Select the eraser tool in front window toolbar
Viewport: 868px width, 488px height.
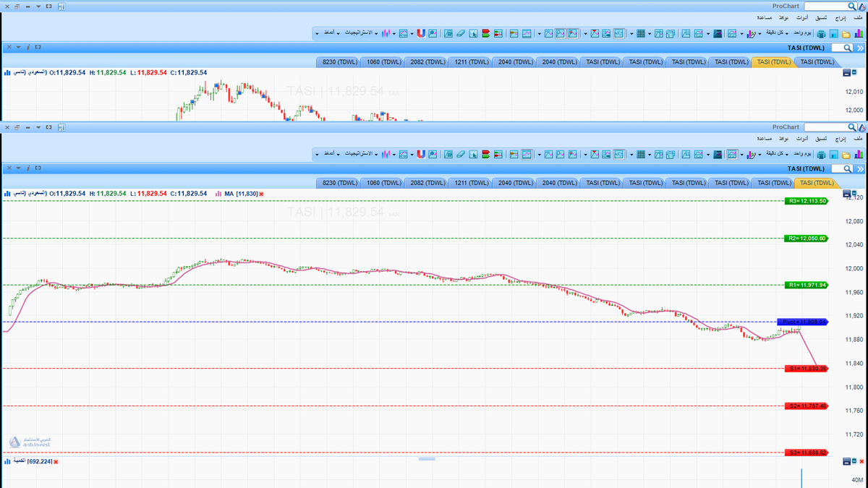point(461,155)
